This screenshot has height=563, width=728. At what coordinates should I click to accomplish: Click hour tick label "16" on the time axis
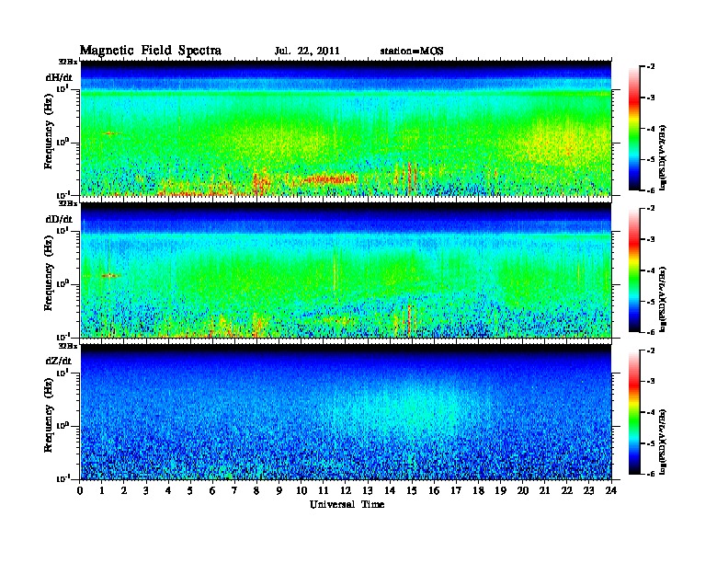point(434,490)
